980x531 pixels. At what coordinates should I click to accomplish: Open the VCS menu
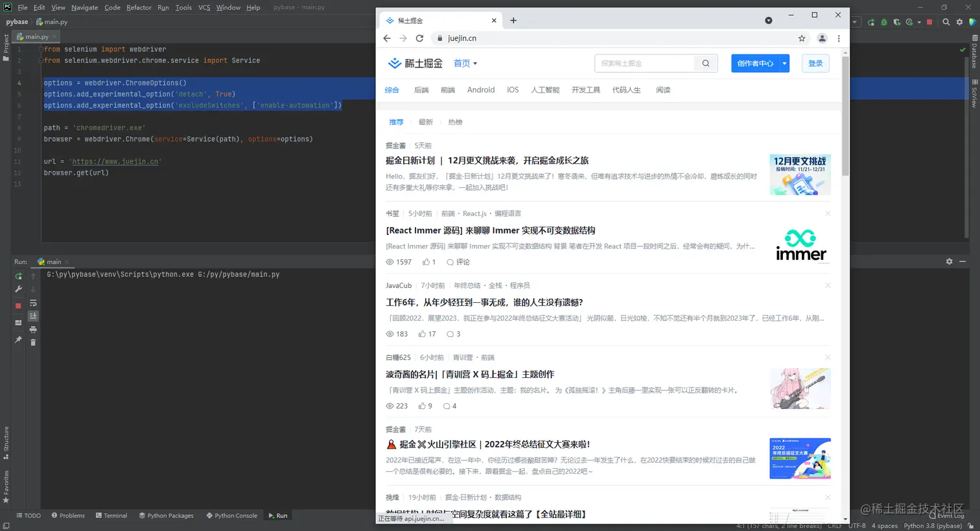204,8
